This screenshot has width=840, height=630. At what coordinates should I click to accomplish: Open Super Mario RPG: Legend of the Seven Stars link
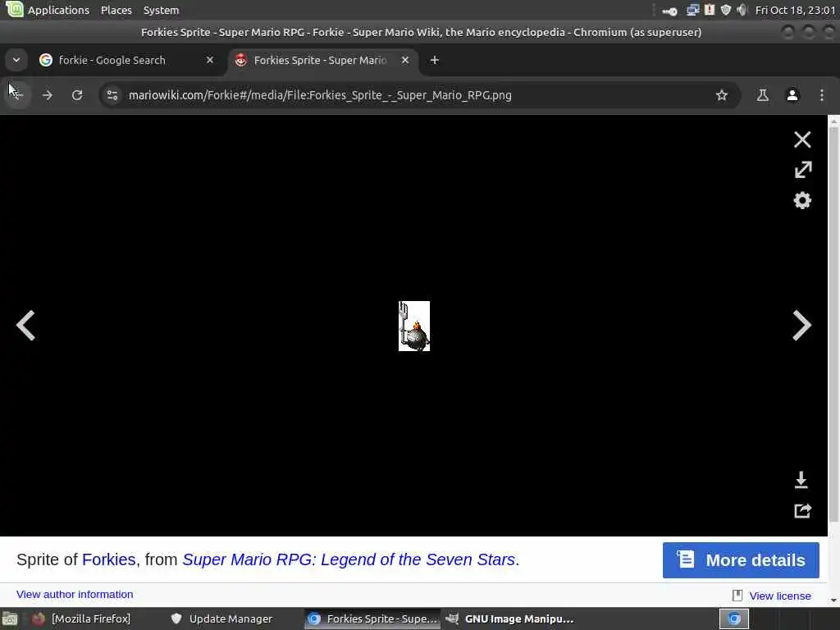tap(348, 559)
